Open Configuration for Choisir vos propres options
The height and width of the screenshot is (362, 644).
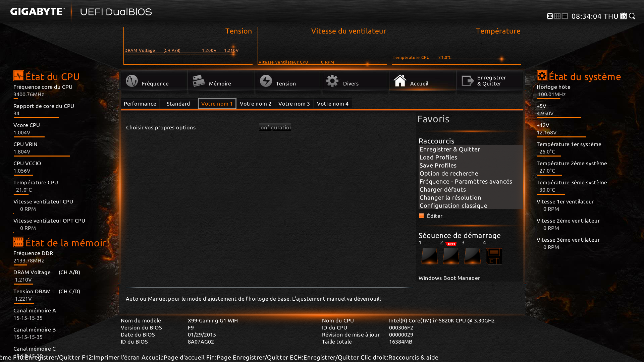(x=275, y=127)
